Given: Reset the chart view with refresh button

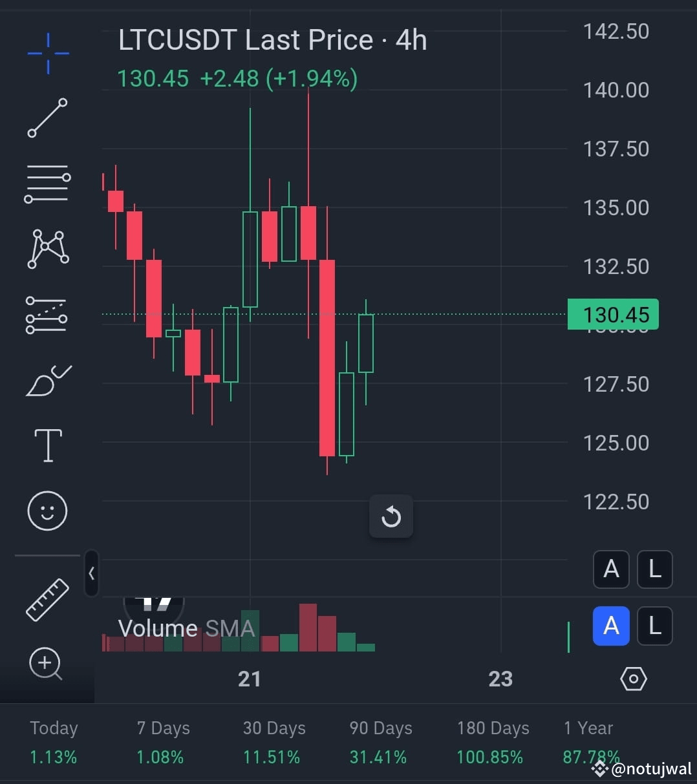Looking at the screenshot, I should (391, 516).
